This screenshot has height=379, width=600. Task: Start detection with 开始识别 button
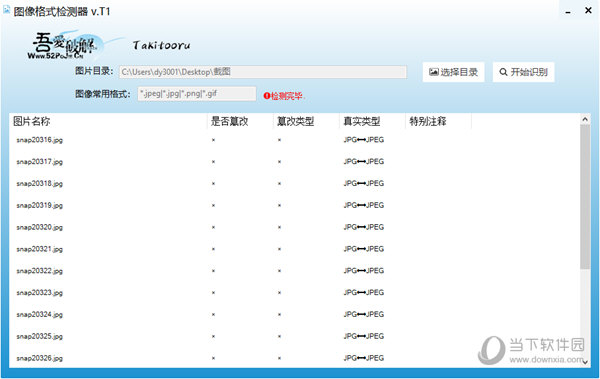click(523, 72)
